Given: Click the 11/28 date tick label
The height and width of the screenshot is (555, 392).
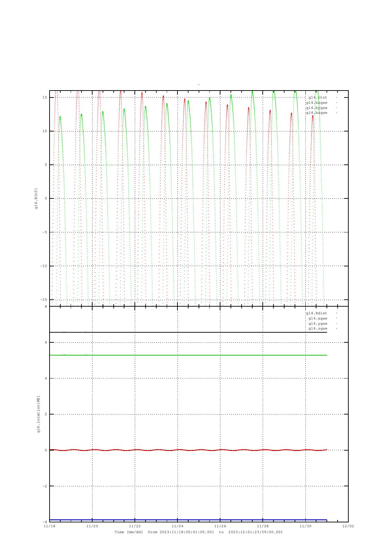Looking at the screenshot, I should click(x=263, y=526).
